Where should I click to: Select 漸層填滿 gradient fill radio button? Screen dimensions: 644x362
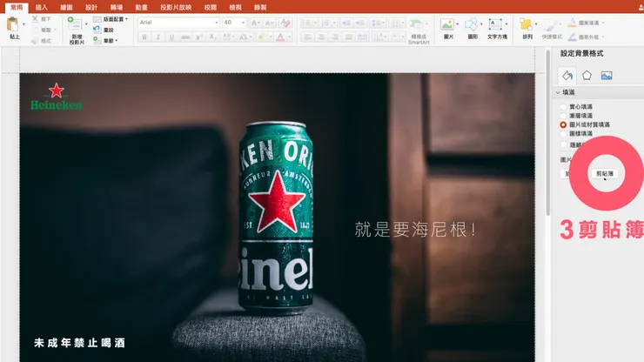[563, 116]
